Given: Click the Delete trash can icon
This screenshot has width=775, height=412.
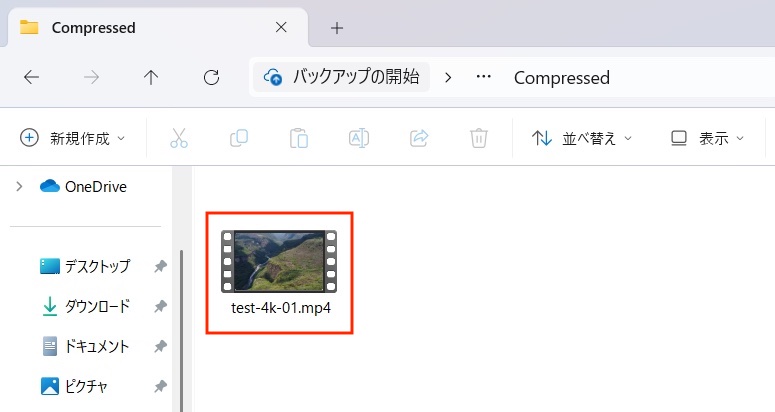Looking at the screenshot, I should 480,138.
